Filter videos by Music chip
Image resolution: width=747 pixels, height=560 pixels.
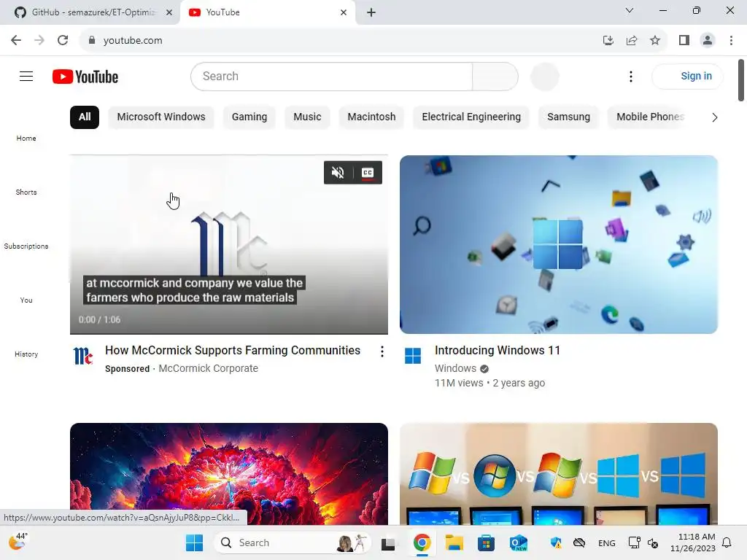(x=307, y=117)
